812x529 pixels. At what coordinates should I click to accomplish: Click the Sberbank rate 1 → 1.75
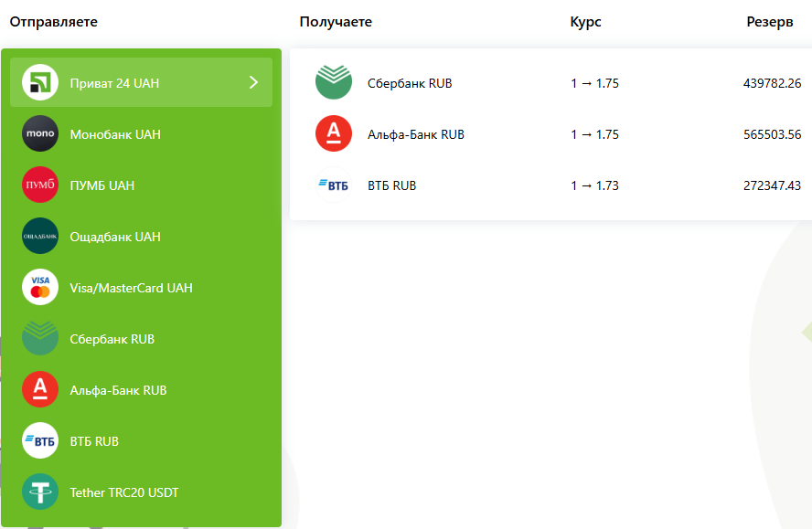click(x=594, y=83)
